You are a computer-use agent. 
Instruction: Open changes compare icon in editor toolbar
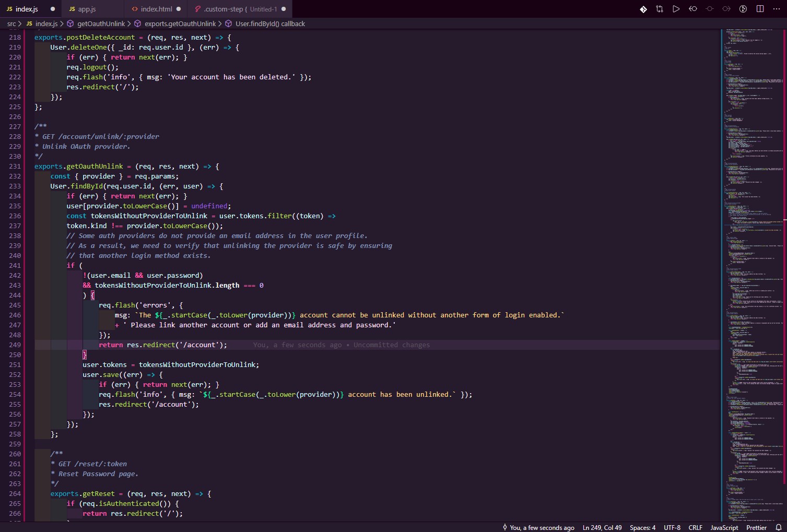tap(660, 9)
